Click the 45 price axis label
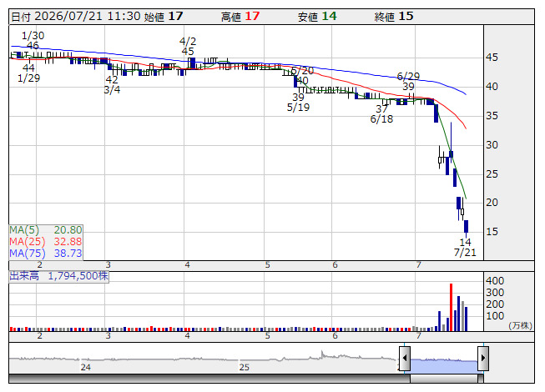The height and width of the screenshot is (392, 545). [x=492, y=58]
